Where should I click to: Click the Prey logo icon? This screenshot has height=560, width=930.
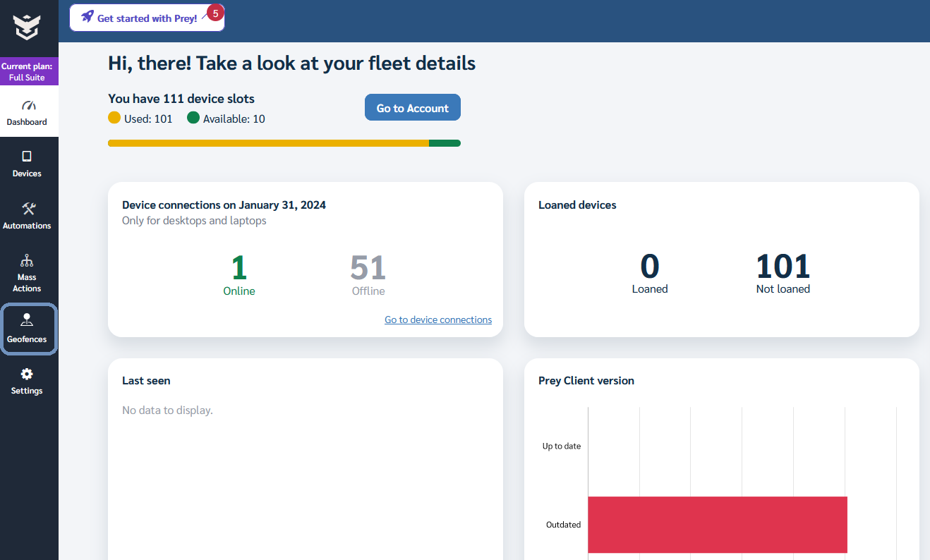(27, 28)
